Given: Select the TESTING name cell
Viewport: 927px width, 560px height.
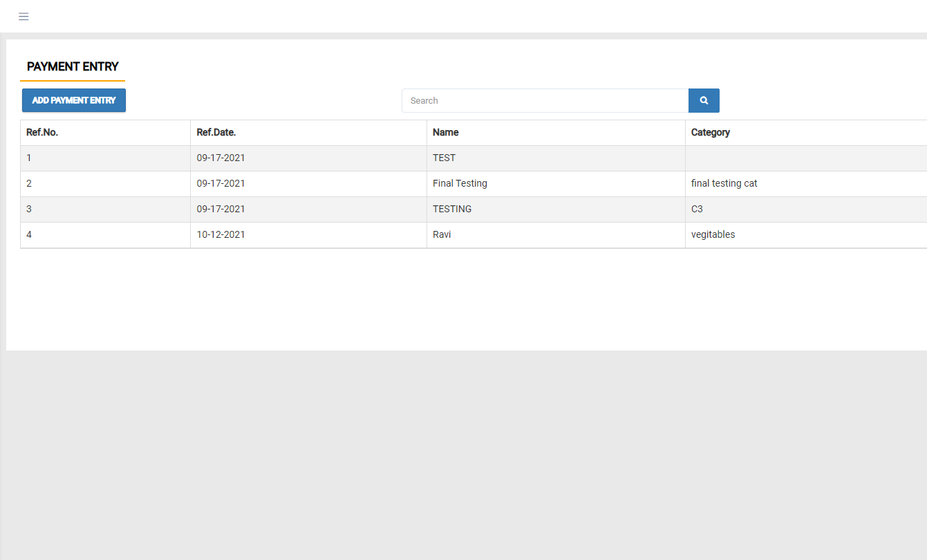Looking at the screenshot, I should [452, 209].
